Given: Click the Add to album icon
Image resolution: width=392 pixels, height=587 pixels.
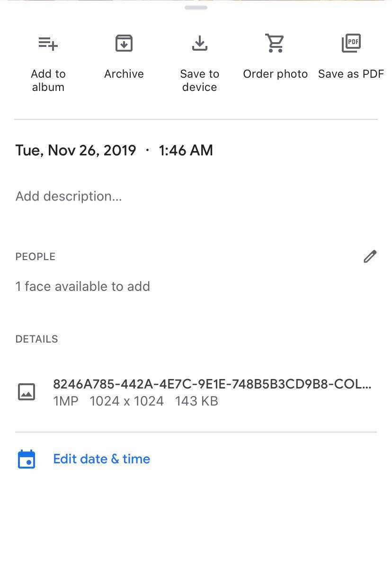Looking at the screenshot, I should (48, 43).
